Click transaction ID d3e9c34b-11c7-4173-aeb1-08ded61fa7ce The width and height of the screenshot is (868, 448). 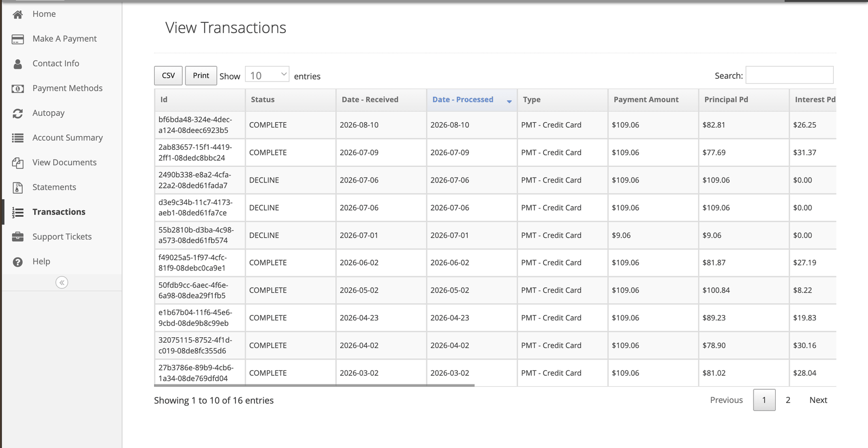coord(195,207)
